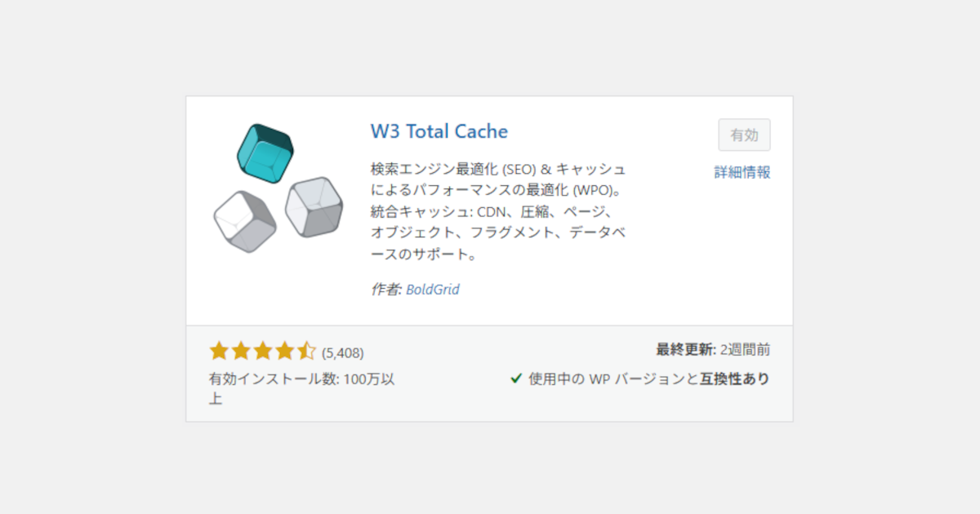
Task: Click the 最終更新 2週間前 text
Action: (x=713, y=350)
